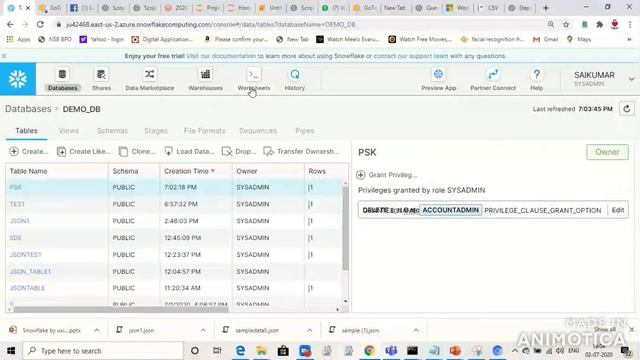
Task: Create a new table
Action: (29, 151)
